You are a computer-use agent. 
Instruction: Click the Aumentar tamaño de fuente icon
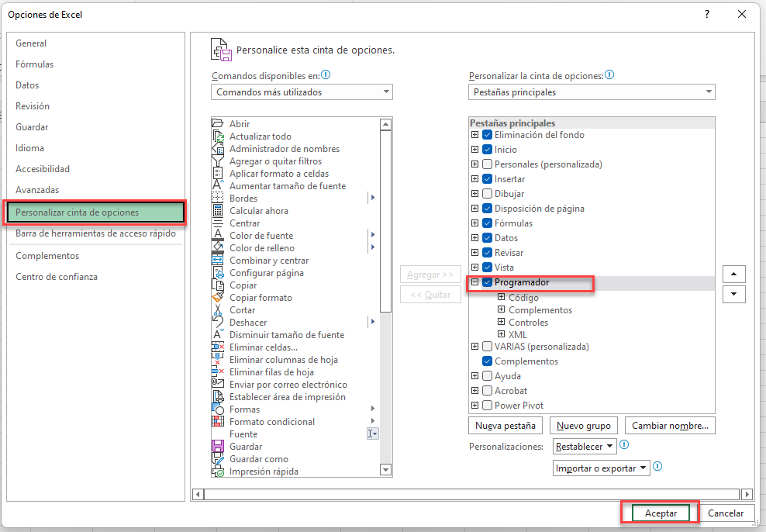(217, 185)
